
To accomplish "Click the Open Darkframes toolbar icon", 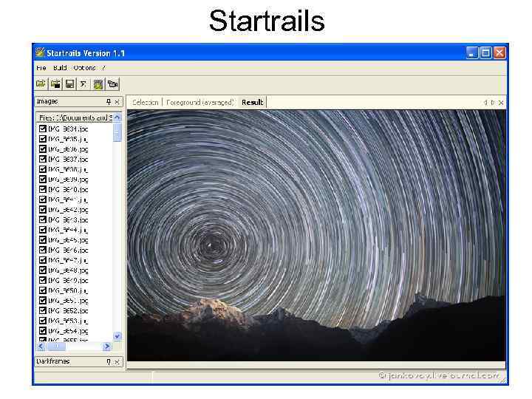I will 55,83.
